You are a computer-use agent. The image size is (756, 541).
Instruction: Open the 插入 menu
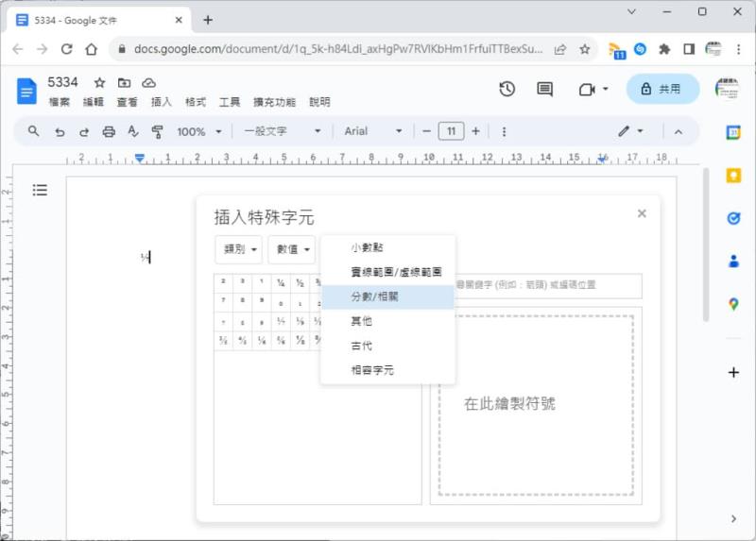[161, 102]
